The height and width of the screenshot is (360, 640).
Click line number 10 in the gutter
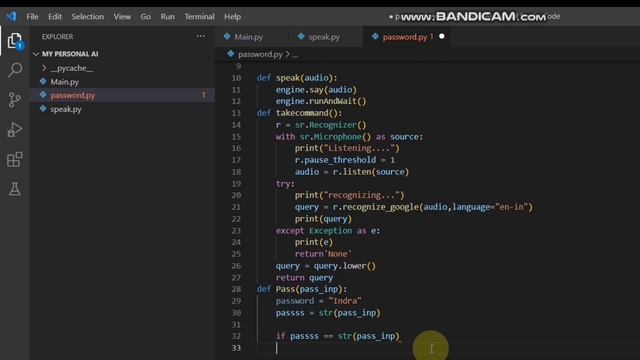click(236, 78)
